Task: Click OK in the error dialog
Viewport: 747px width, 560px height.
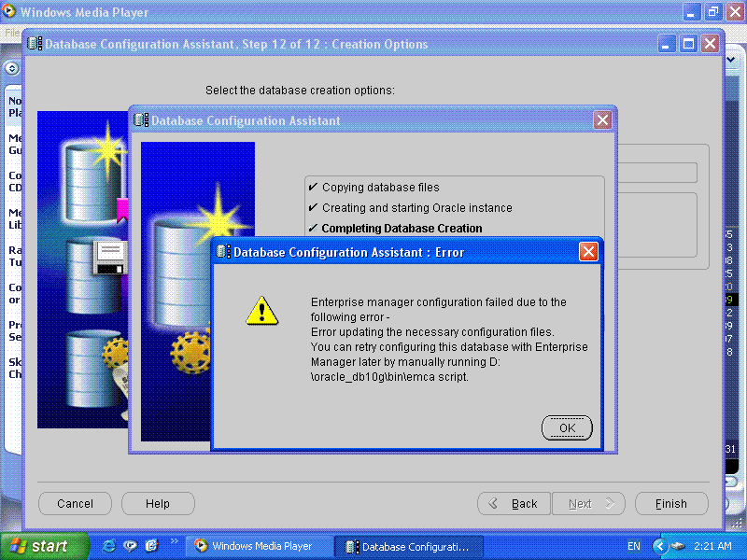Action: (x=567, y=428)
